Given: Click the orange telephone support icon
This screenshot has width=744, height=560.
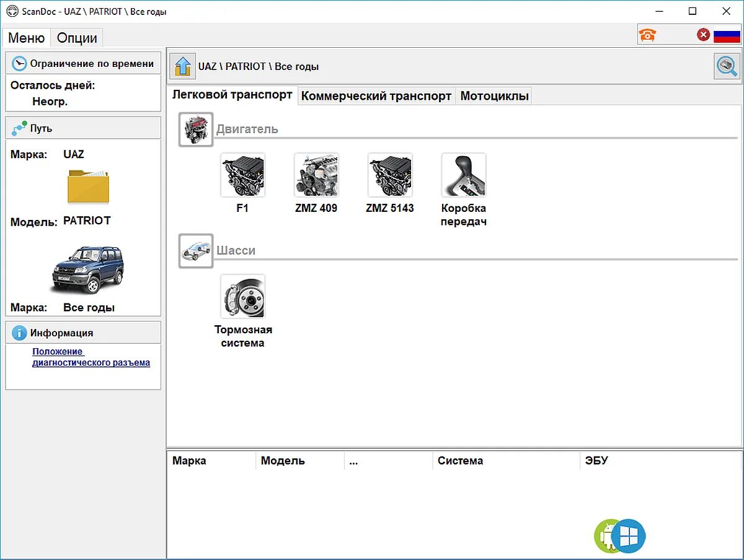Looking at the screenshot, I should coord(647,35).
